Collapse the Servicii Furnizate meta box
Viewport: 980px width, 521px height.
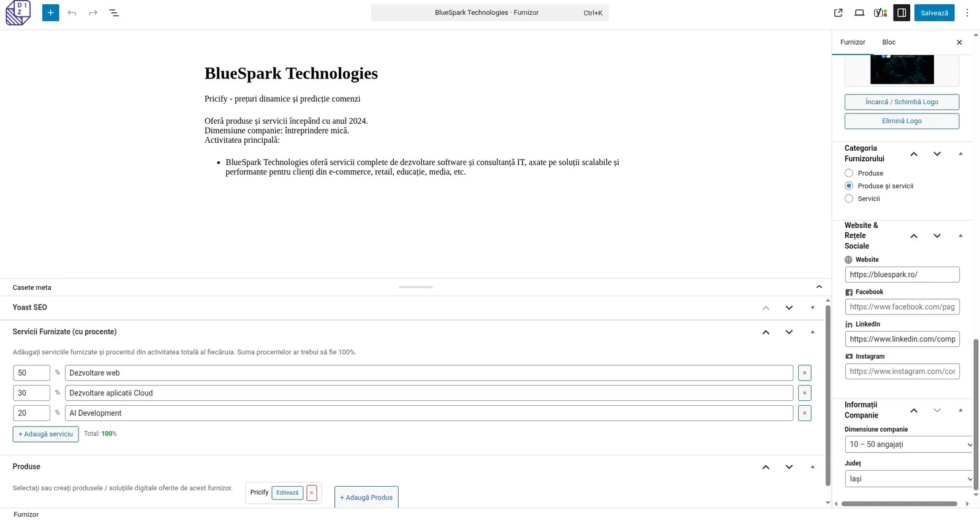(813, 332)
